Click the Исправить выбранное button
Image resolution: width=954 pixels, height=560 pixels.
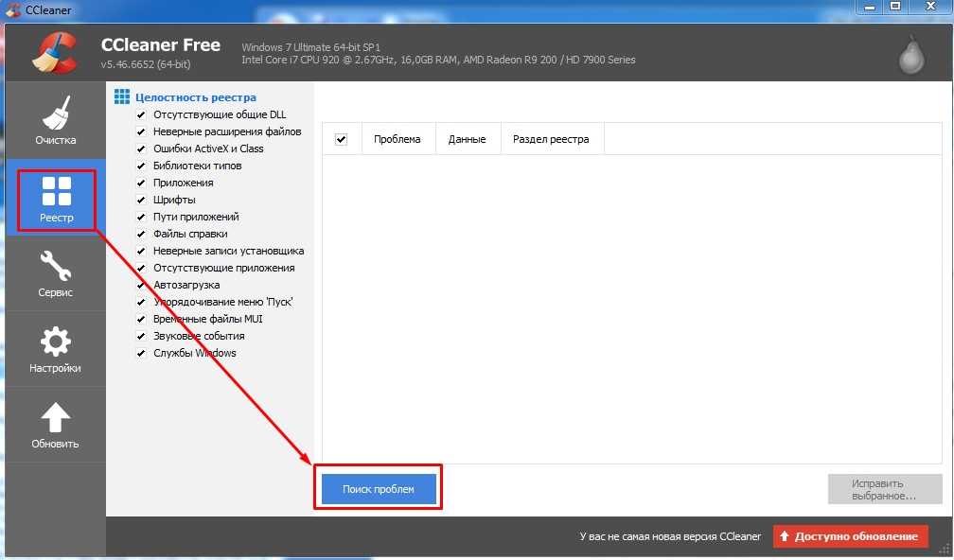pos(883,489)
